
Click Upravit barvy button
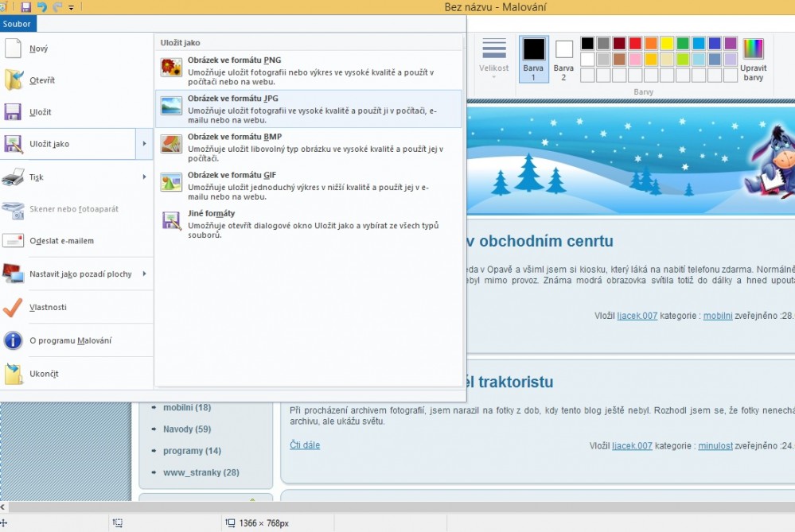(753, 58)
